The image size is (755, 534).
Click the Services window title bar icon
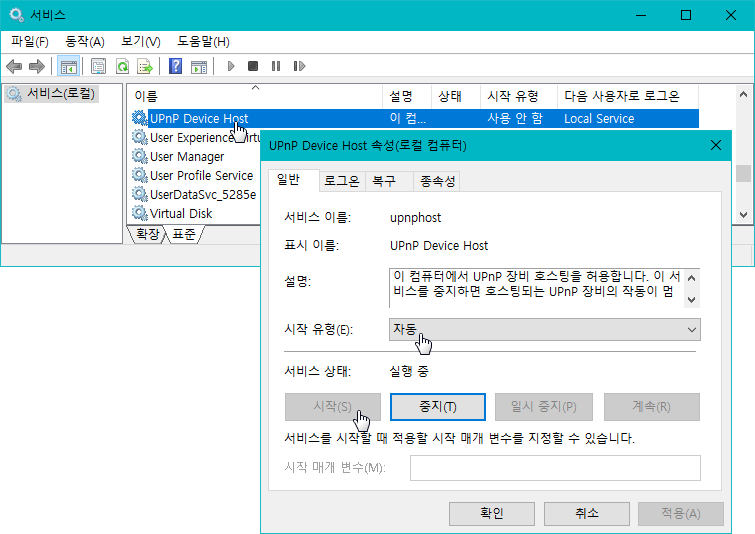[16, 15]
